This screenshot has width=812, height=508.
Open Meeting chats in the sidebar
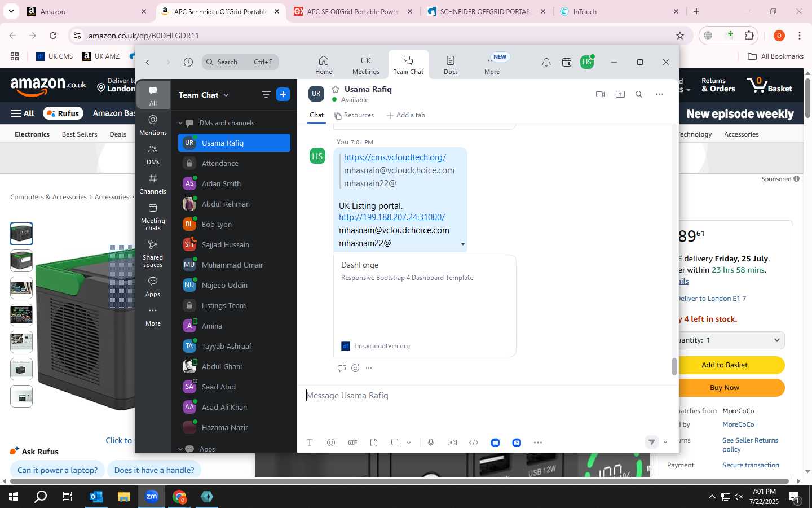[153, 217]
